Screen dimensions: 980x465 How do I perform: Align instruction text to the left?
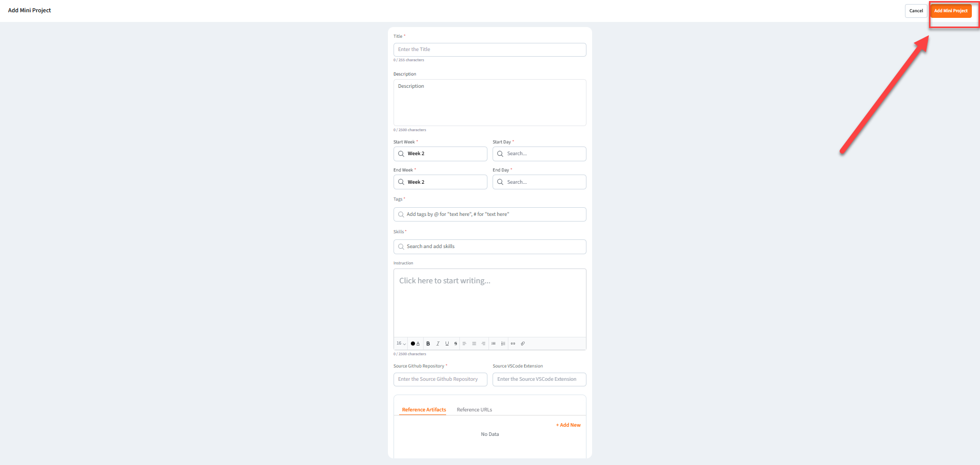tap(464, 344)
